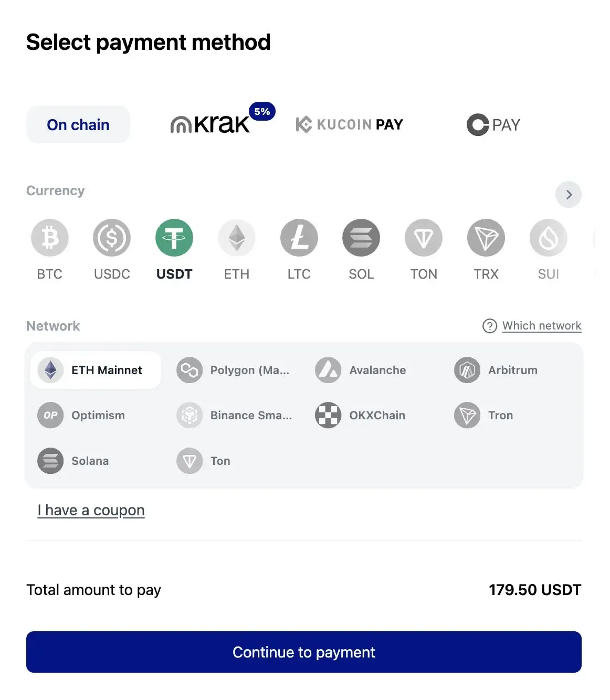The width and height of the screenshot is (610, 700).
Task: Select the SUI currency icon
Action: point(548,237)
